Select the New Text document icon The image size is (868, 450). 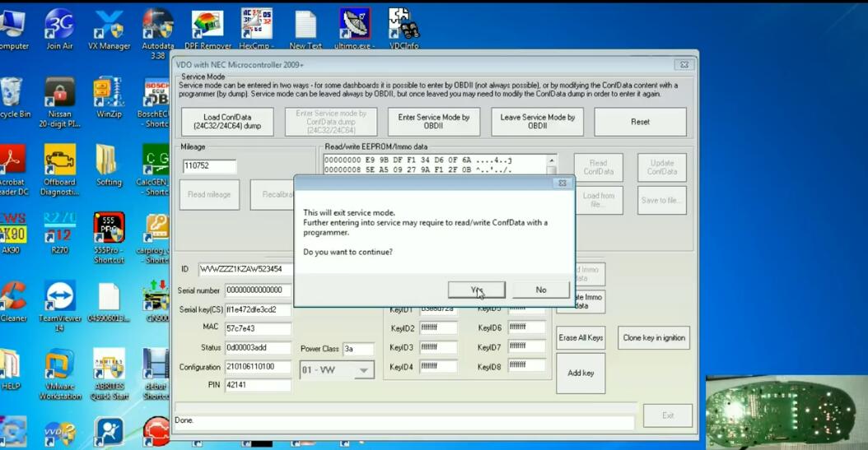tap(306, 30)
